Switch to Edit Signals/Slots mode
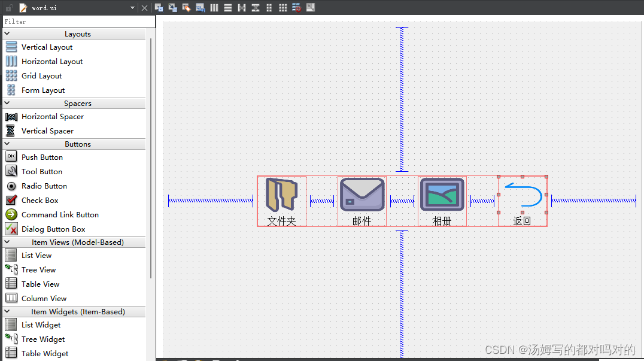Screen dimensions: 644x361 [173, 7]
